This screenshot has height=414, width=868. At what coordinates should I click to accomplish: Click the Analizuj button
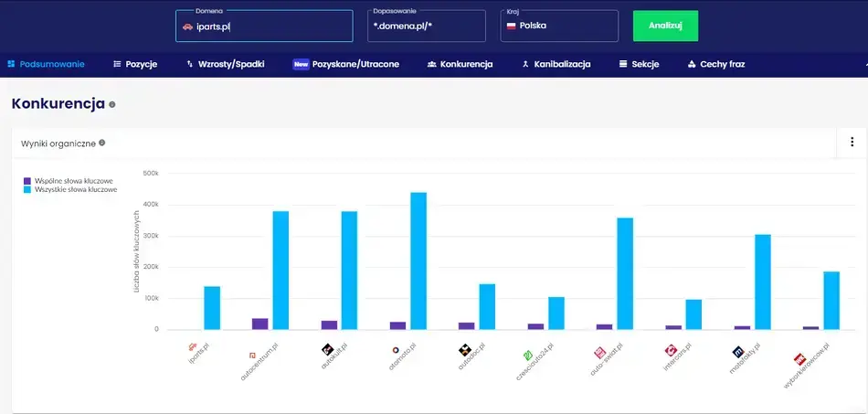[x=665, y=26]
